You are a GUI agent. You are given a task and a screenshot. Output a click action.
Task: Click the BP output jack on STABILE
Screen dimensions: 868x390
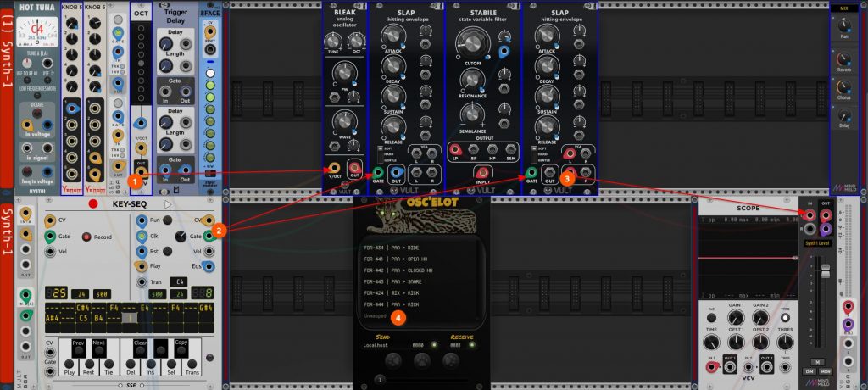tap(473, 149)
